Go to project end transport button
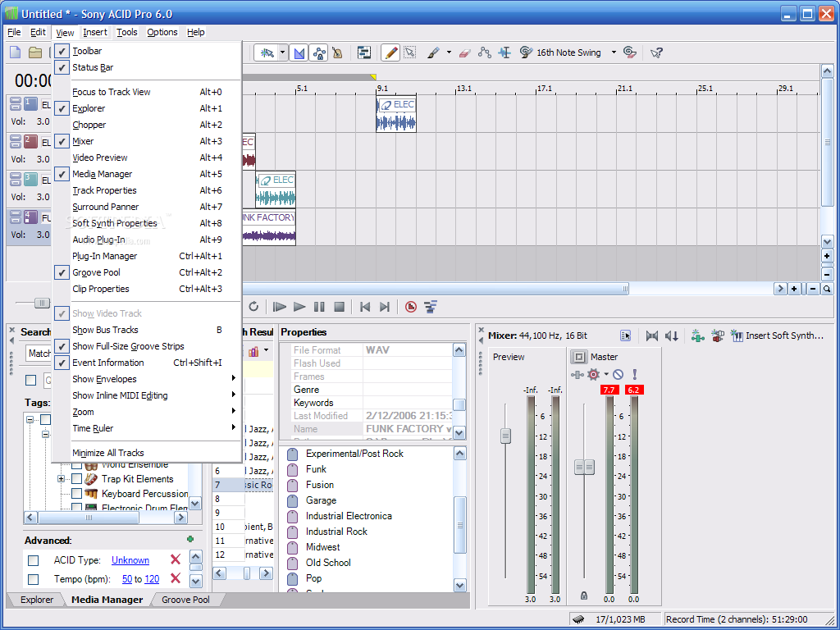This screenshot has width=840, height=630. click(x=385, y=307)
